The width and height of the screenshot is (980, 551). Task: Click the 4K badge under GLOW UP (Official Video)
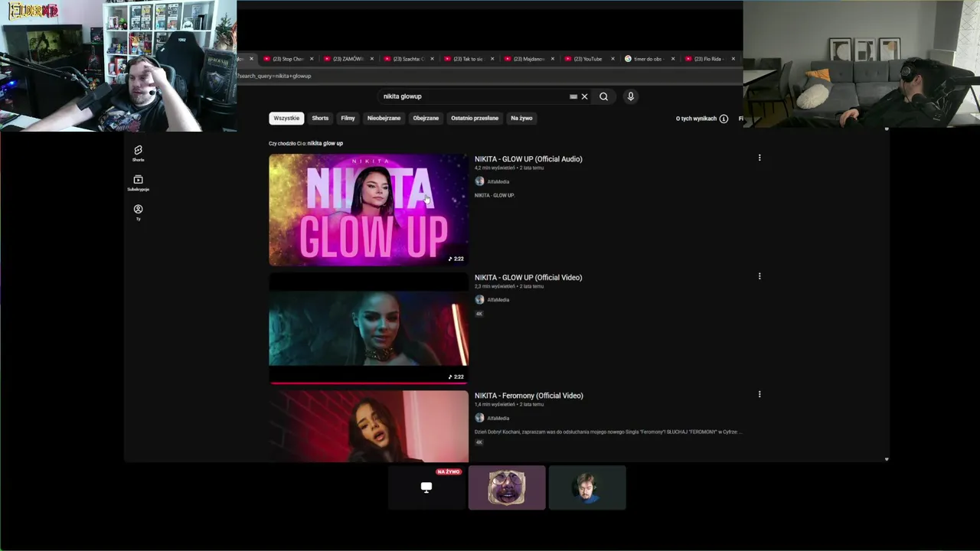click(479, 314)
